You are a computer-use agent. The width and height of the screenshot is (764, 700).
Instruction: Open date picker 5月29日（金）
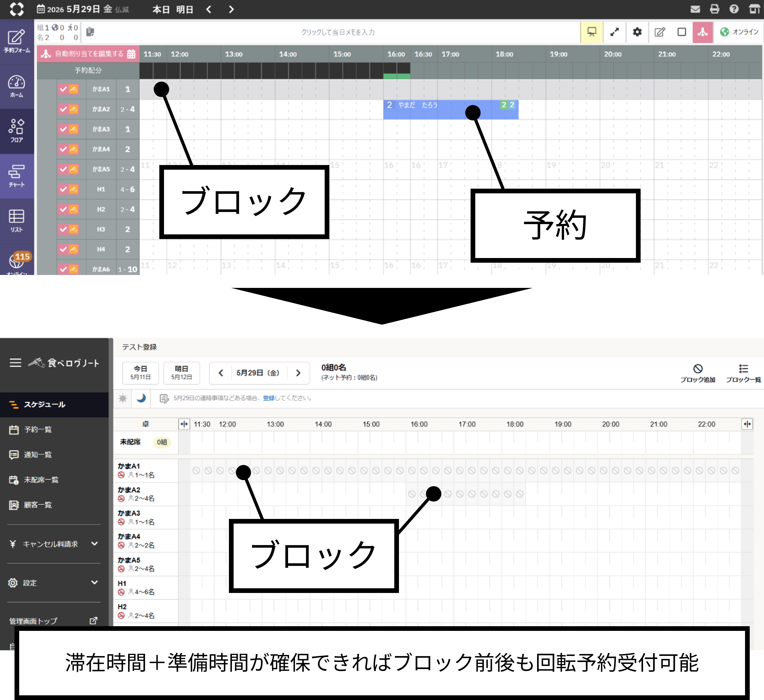tap(258, 373)
